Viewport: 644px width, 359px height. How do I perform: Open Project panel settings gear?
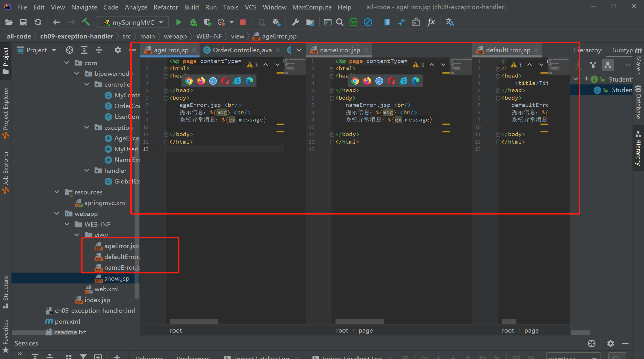[118, 50]
